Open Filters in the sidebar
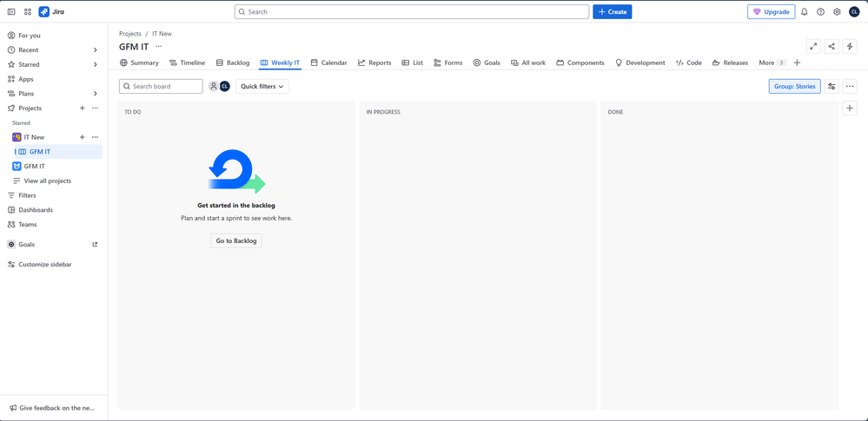Viewport: 868px width, 421px height. coord(53,195)
